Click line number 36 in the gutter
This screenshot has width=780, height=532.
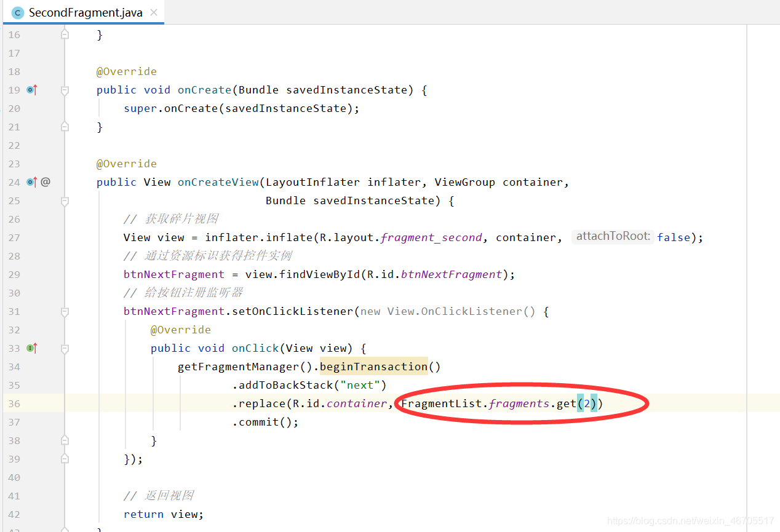click(14, 403)
